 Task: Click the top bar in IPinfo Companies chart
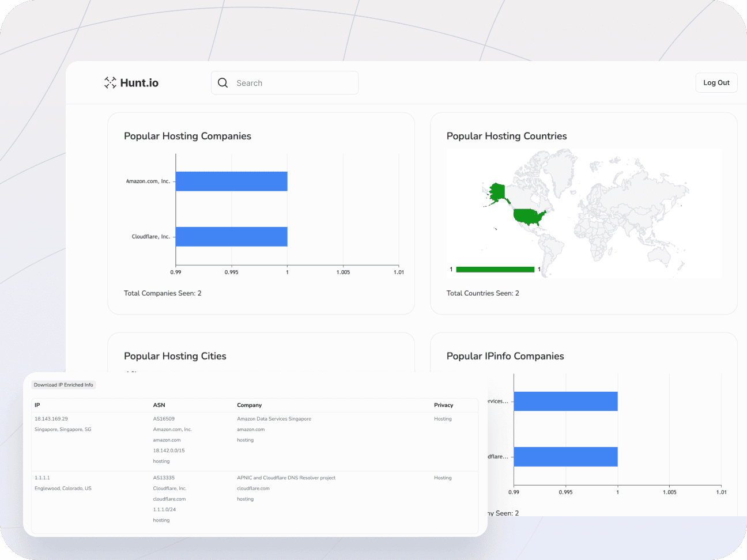pos(565,401)
